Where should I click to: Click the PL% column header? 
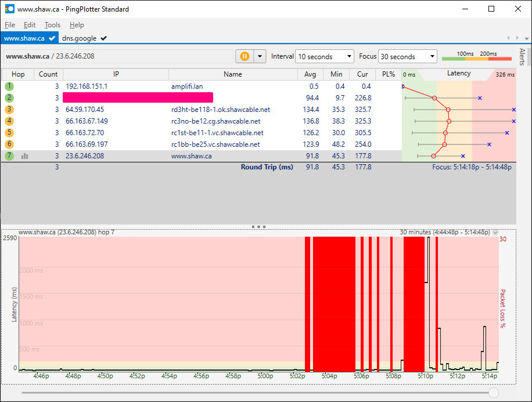[389, 74]
